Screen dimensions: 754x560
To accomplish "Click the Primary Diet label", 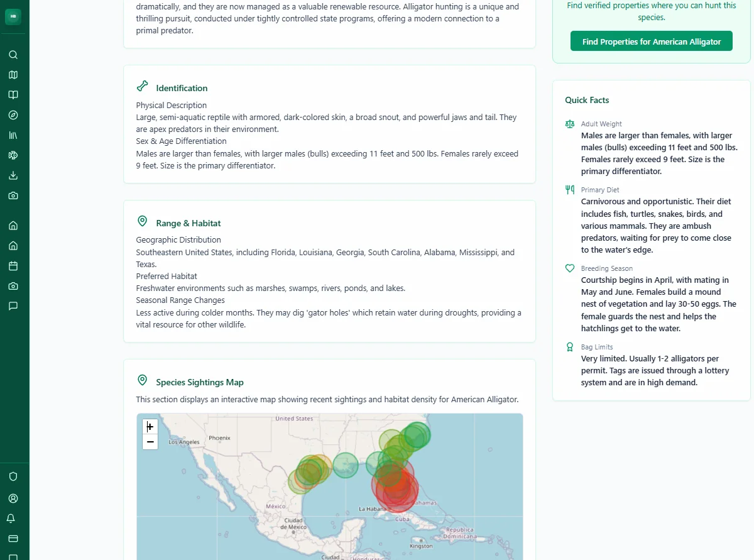I will click(600, 190).
